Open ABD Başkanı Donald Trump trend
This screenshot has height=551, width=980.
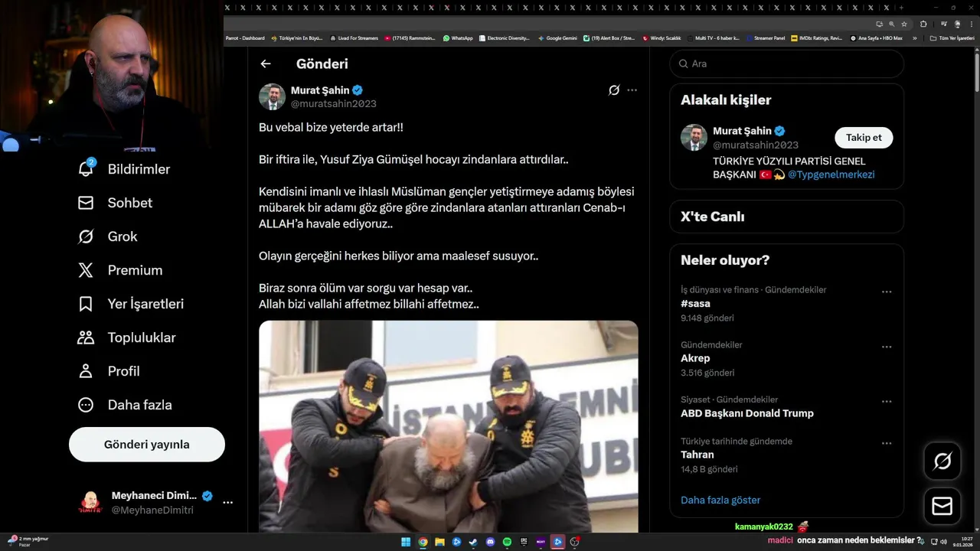click(x=747, y=413)
